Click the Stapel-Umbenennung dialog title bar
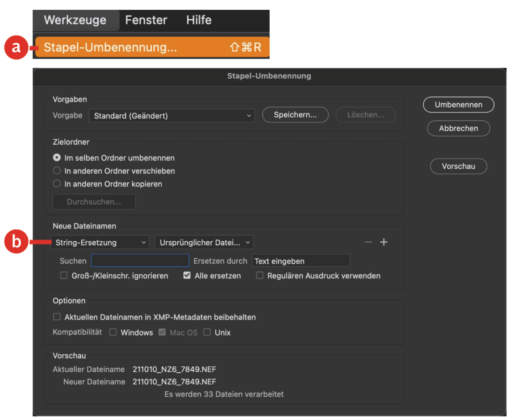This screenshot has width=509, height=420. 269,76
